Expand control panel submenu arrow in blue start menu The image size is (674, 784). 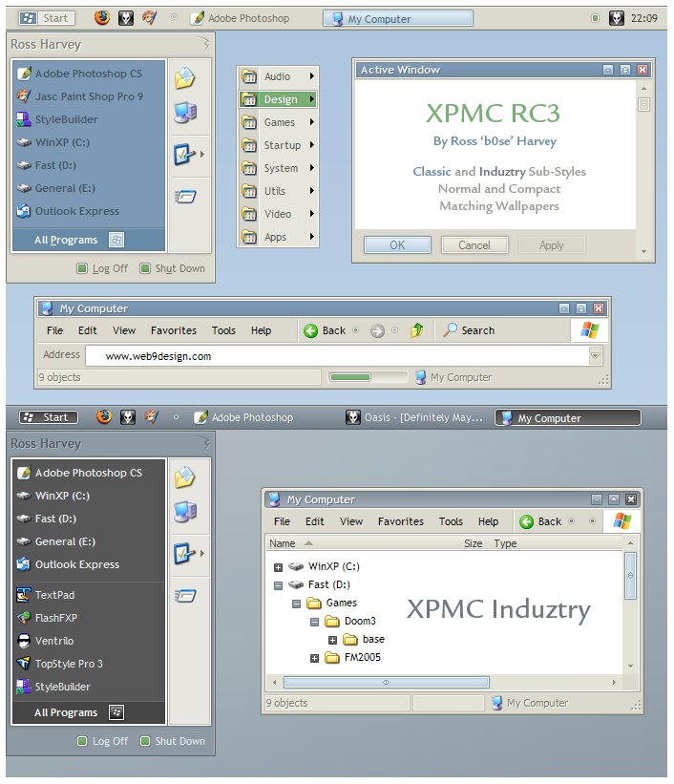(x=202, y=155)
